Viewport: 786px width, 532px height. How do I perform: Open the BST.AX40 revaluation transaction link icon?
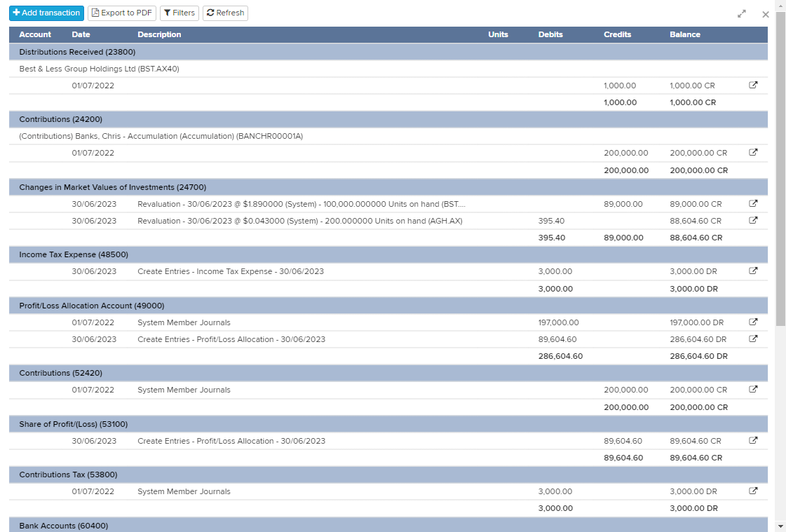click(x=753, y=203)
